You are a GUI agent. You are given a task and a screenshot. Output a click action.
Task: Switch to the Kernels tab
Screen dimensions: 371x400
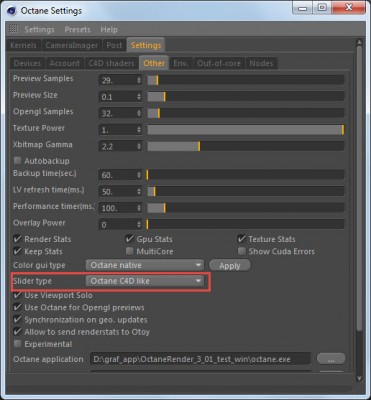pos(23,45)
